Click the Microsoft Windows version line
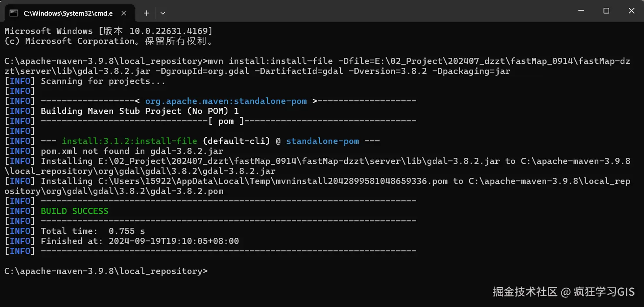644x307 pixels. tap(108, 31)
